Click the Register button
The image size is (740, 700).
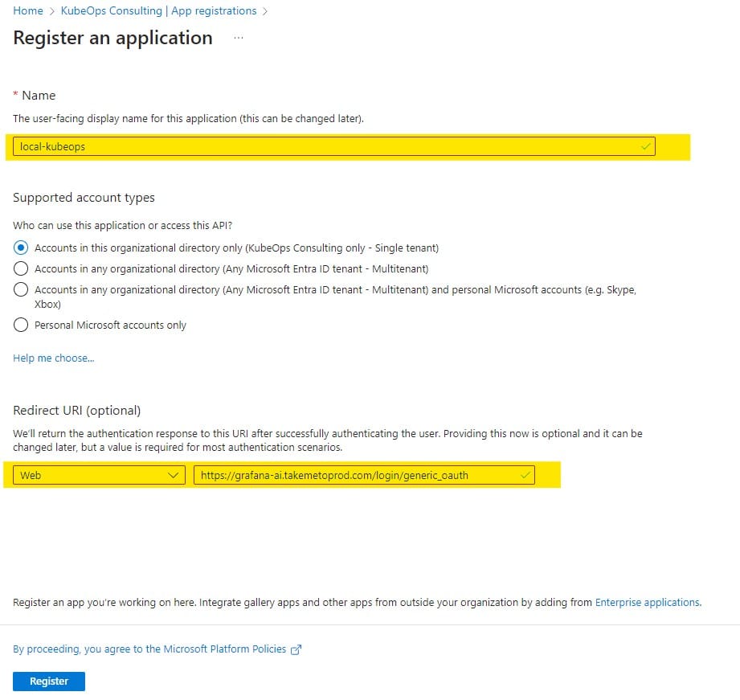pos(49,682)
